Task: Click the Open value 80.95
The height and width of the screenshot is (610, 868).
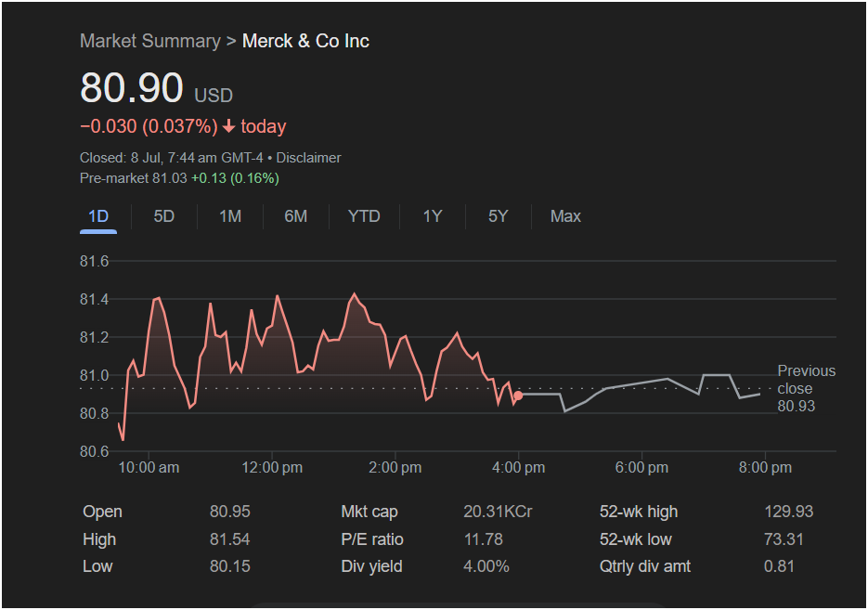Action: click(229, 512)
